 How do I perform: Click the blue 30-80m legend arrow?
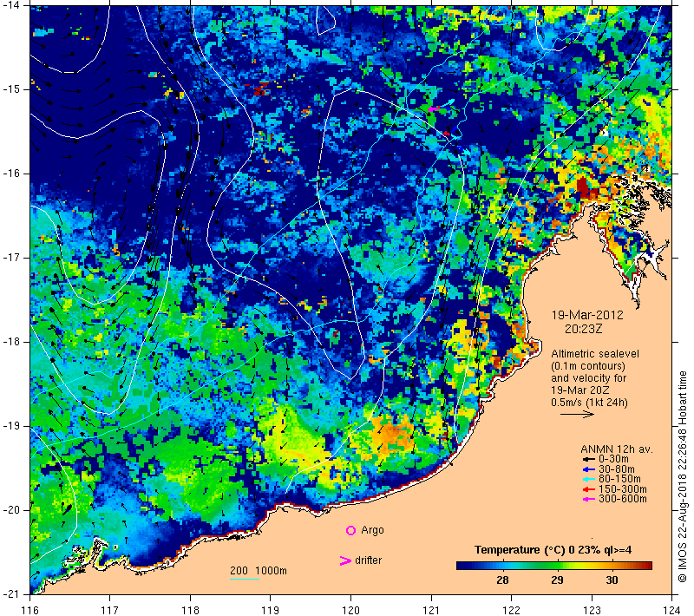[x=589, y=469]
